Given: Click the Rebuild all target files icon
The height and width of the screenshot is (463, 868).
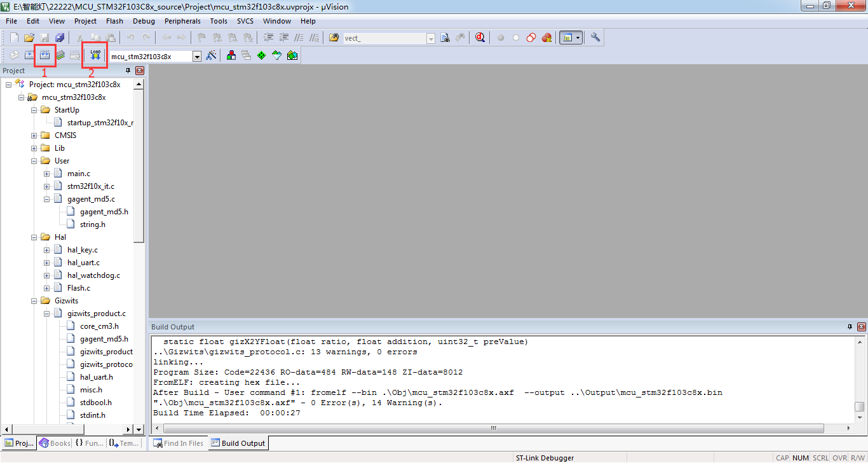Looking at the screenshot, I should coord(44,56).
